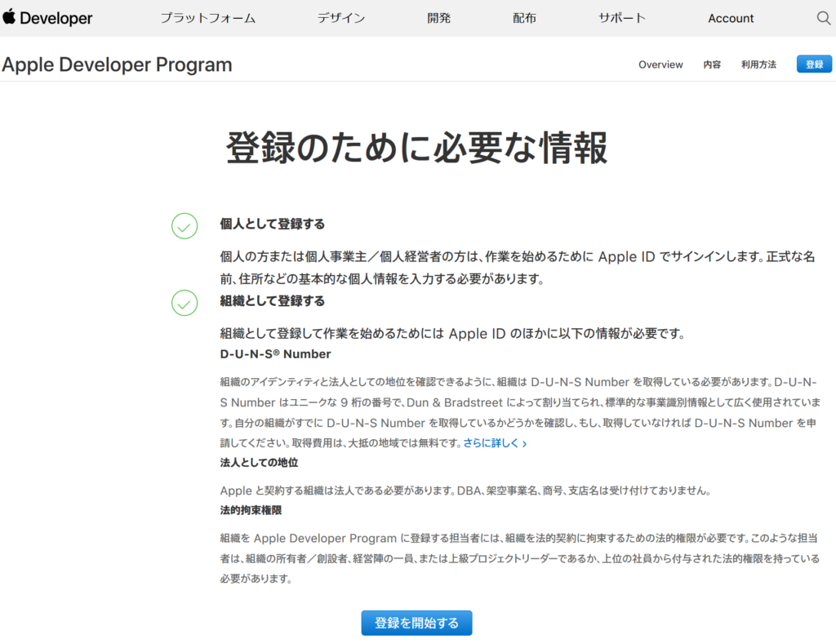836x644 pixels.
Task: Click the blue 登録 button
Action: (814, 64)
